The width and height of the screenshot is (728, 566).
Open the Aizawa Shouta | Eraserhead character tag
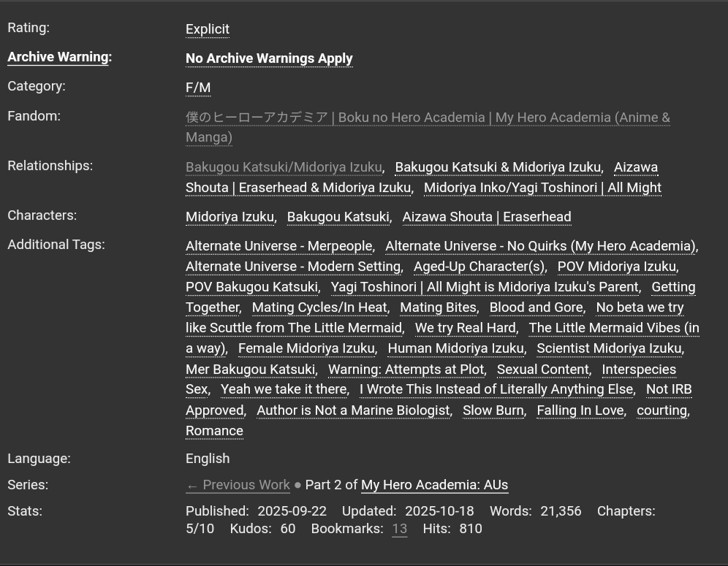click(486, 217)
